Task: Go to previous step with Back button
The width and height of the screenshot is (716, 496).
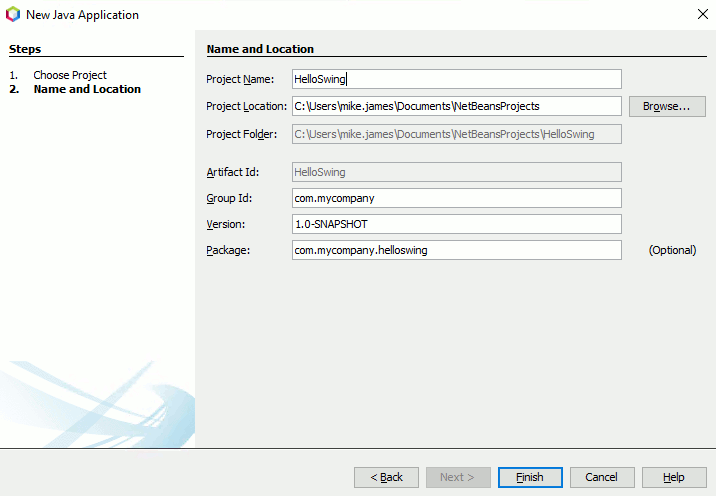Action: (386, 477)
